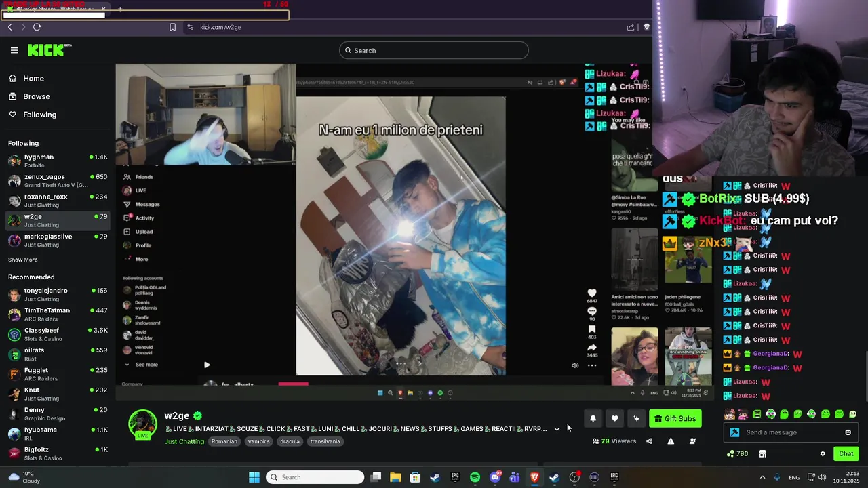The image size is (868, 488).
Task: Reload the kick.com page
Action: click(x=37, y=27)
